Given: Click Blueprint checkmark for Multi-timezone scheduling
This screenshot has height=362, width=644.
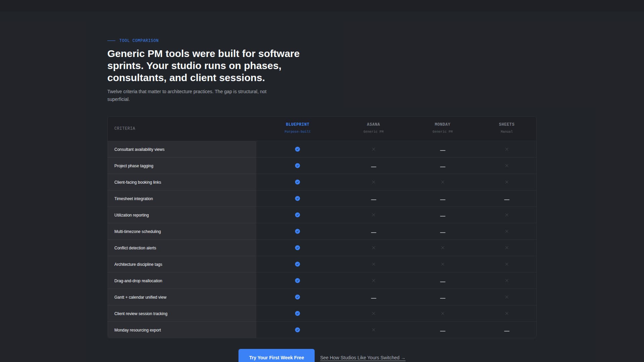Looking at the screenshot, I should click(x=298, y=231).
